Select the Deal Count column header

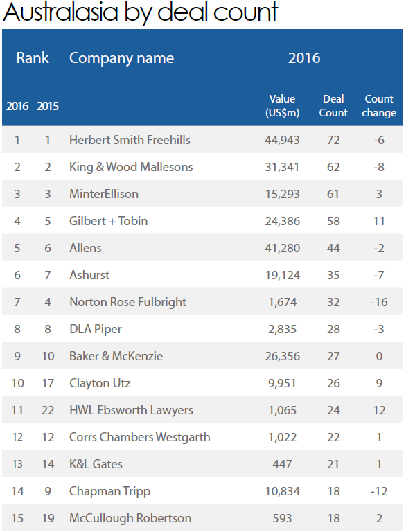click(x=333, y=106)
